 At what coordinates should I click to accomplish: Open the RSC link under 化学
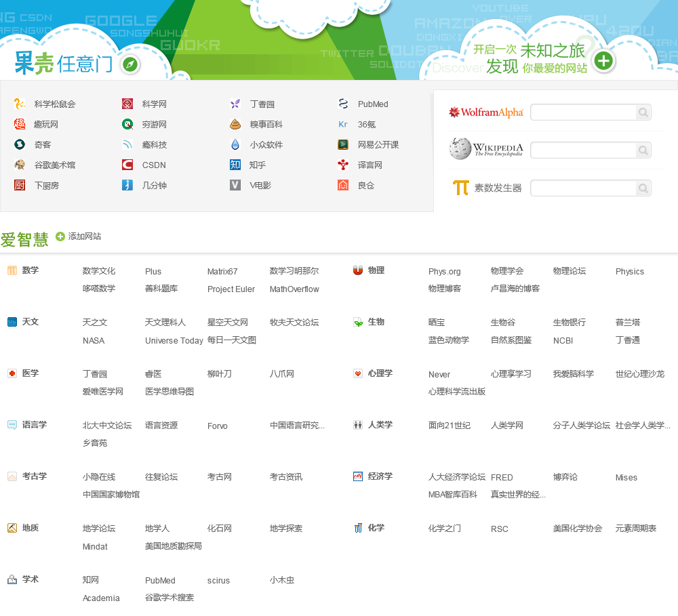pos(499,529)
